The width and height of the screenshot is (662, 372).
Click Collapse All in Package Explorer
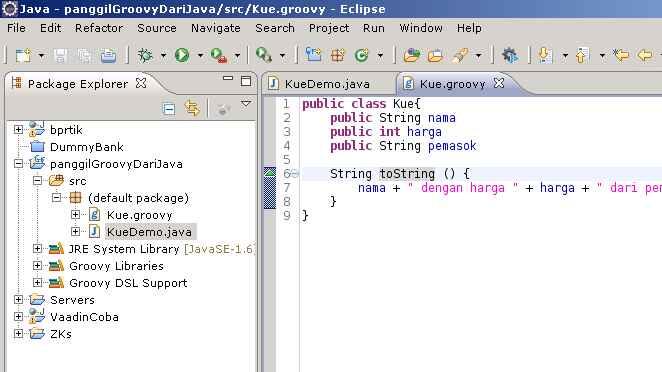point(168,109)
